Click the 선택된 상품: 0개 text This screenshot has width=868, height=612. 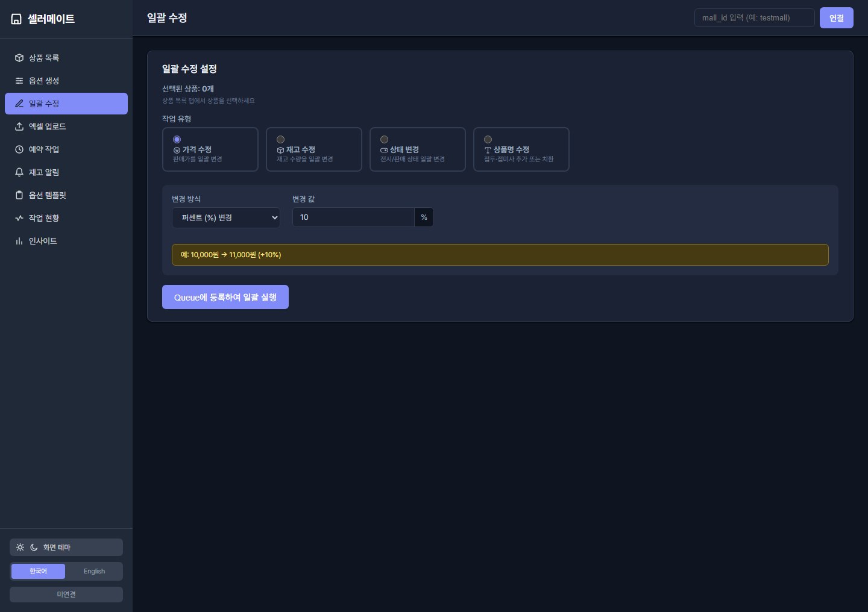(188, 89)
